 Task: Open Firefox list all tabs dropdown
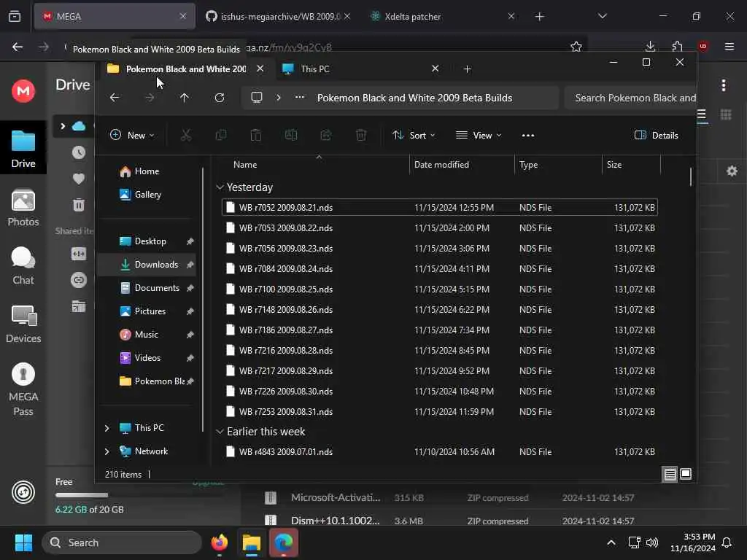click(x=602, y=16)
